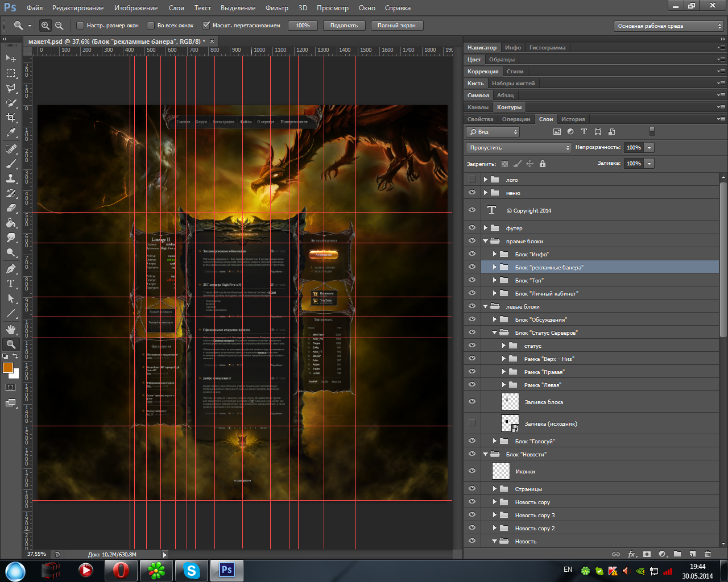Viewport: 728px width, 582px height.
Task: Select the Paint Bucket tool
Action: pyautogui.click(x=11, y=223)
